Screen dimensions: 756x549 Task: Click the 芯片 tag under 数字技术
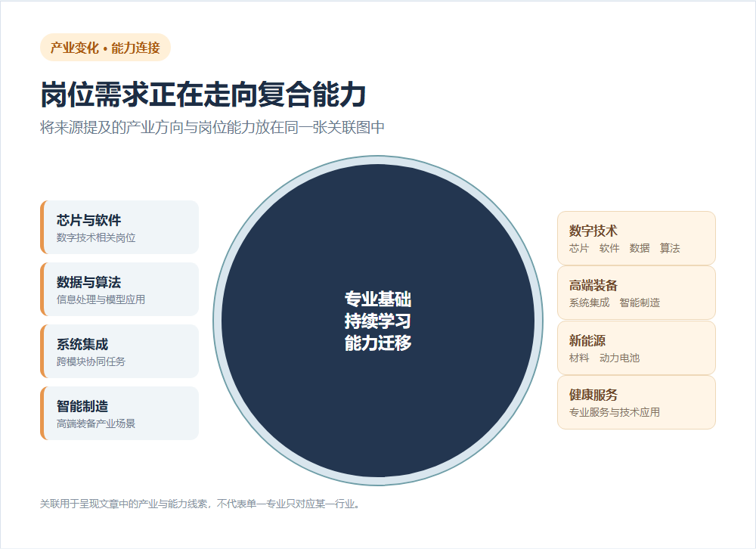click(578, 248)
